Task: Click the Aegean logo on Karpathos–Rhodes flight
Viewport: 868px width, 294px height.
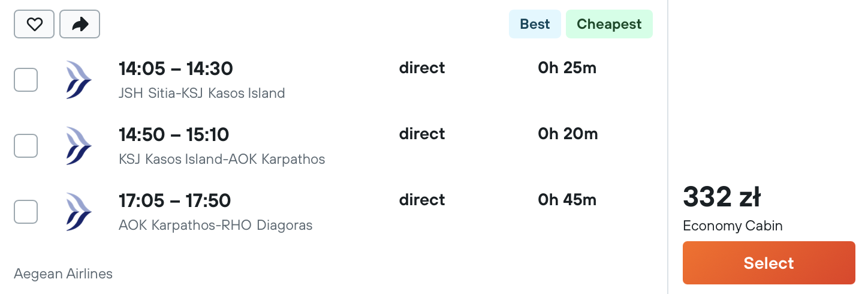Action: [x=79, y=212]
